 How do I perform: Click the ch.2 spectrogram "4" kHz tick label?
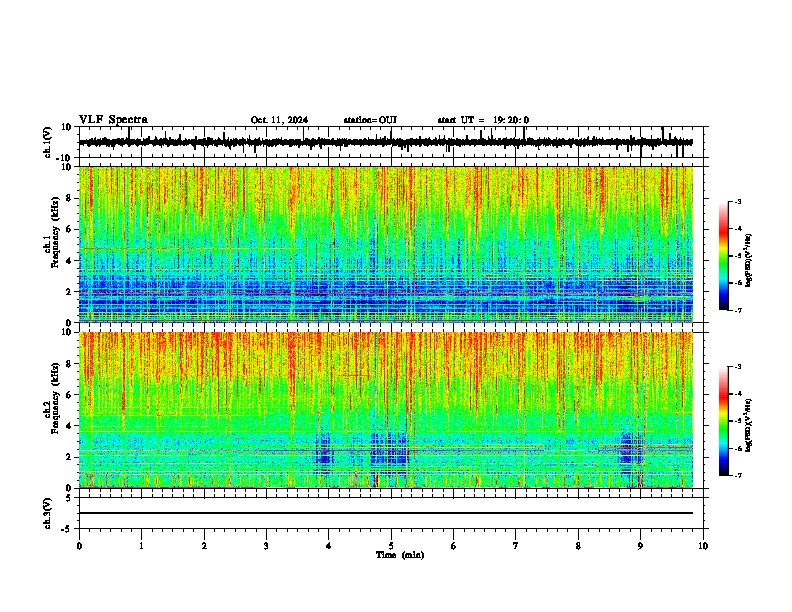69,426
